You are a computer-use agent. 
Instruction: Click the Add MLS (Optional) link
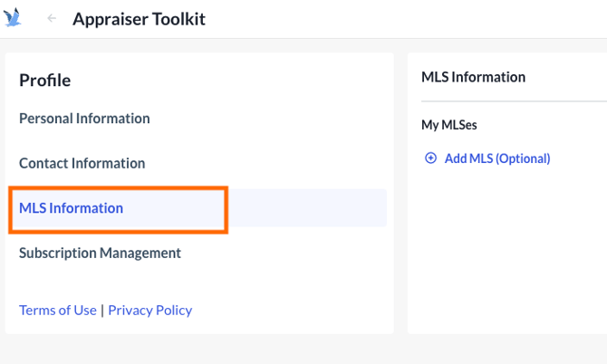[x=496, y=158]
